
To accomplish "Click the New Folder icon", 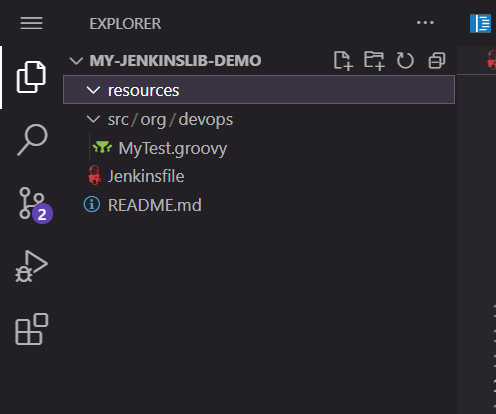I will 374,61.
